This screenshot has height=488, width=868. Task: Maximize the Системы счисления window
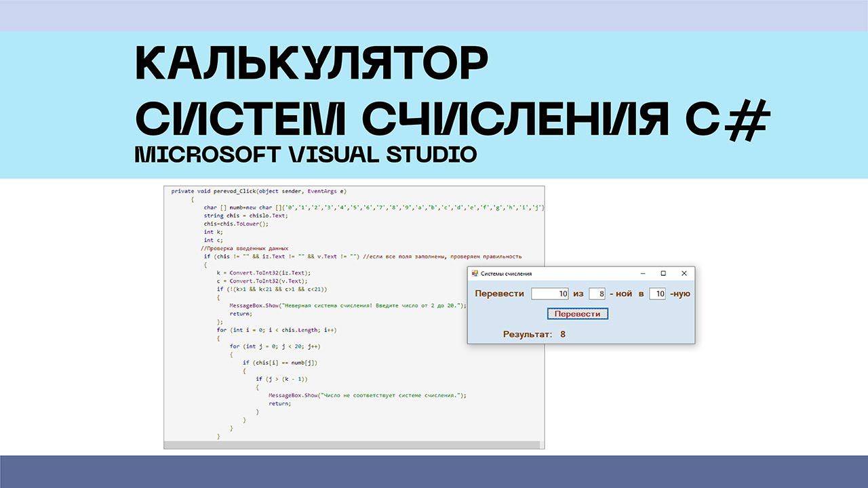click(x=663, y=273)
